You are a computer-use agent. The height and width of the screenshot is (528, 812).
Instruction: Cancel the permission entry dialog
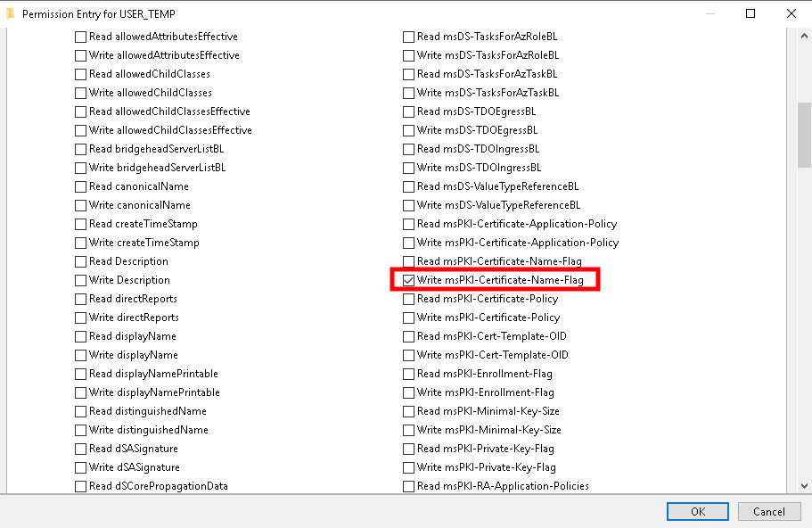coord(768,511)
